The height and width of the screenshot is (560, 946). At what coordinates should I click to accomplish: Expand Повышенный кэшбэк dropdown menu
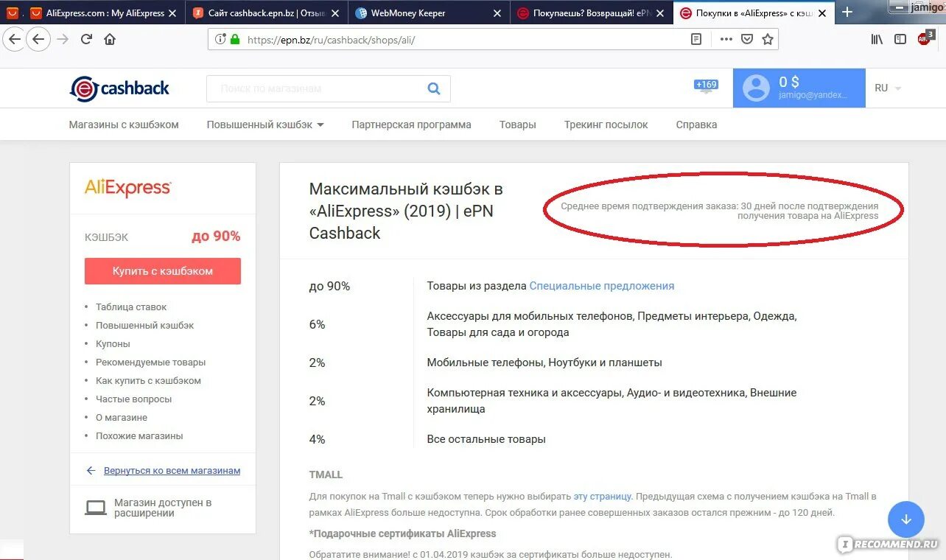(265, 125)
